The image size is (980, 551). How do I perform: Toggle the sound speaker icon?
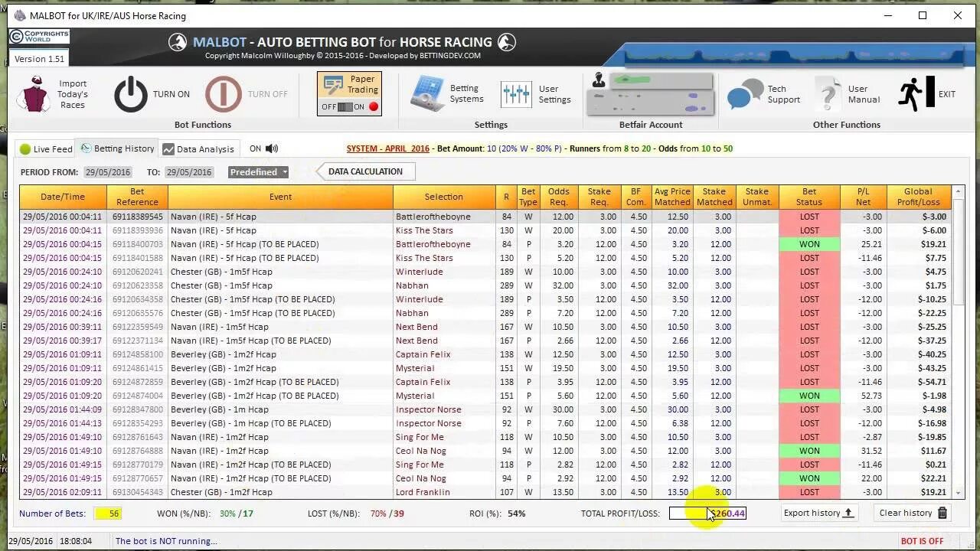[272, 148]
